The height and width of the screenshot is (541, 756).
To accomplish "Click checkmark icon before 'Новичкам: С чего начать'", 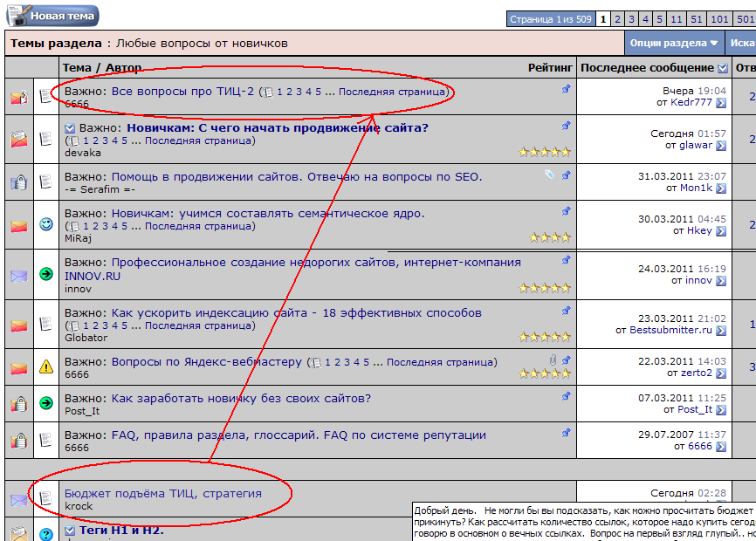I will [70, 128].
